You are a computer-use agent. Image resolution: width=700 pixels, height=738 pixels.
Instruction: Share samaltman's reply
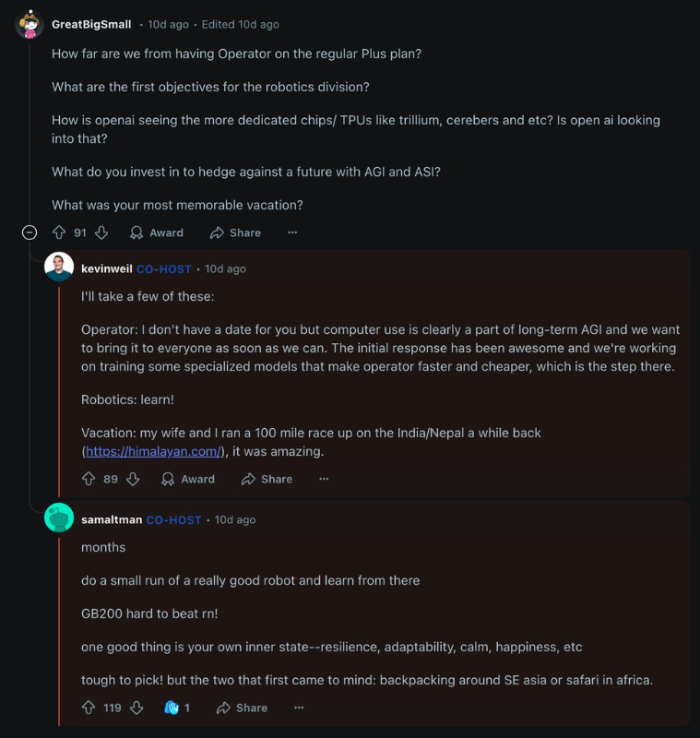pos(242,708)
